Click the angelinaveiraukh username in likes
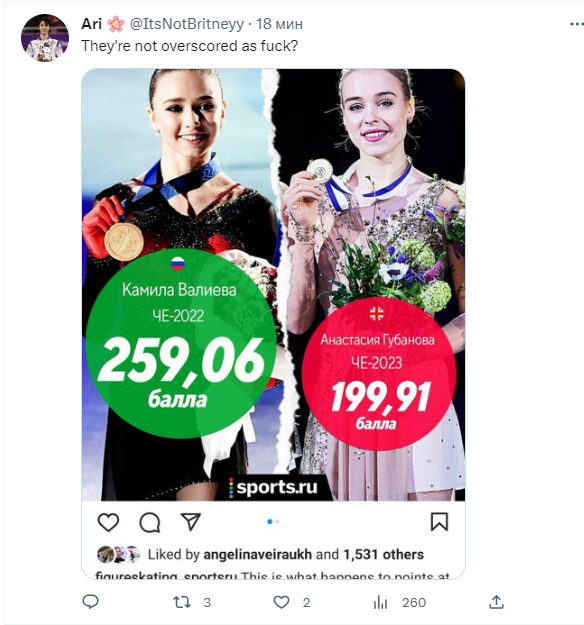Screen dimensions: 584x625 [x=258, y=554]
